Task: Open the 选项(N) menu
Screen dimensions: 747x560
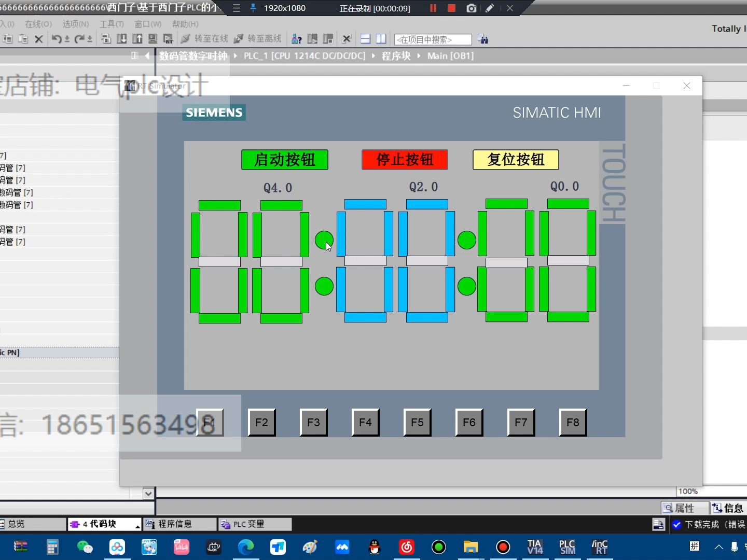Action: click(76, 24)
